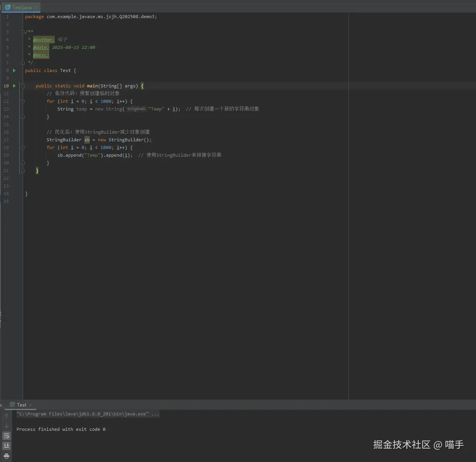This screenshot has width=476, height=462.
Task: Run main method from line 10 gutter arrow
Action: [14, 86]
